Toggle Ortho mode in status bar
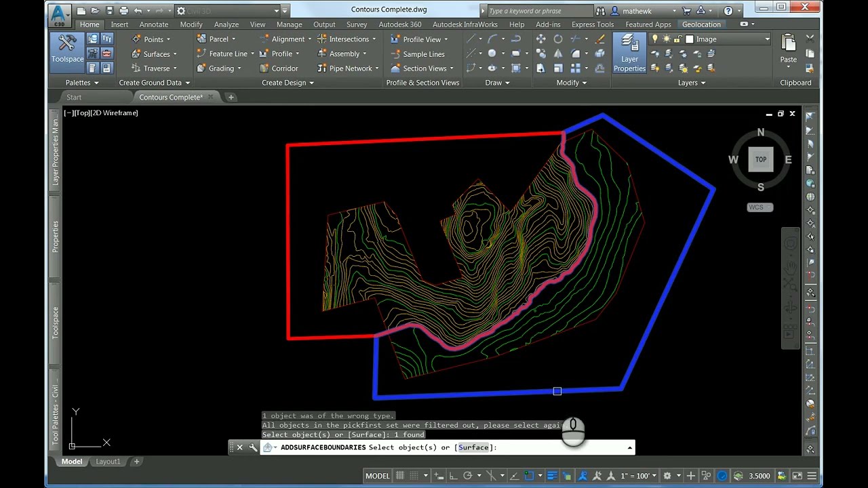Screen dimensions: 868x488 (452, 476)
